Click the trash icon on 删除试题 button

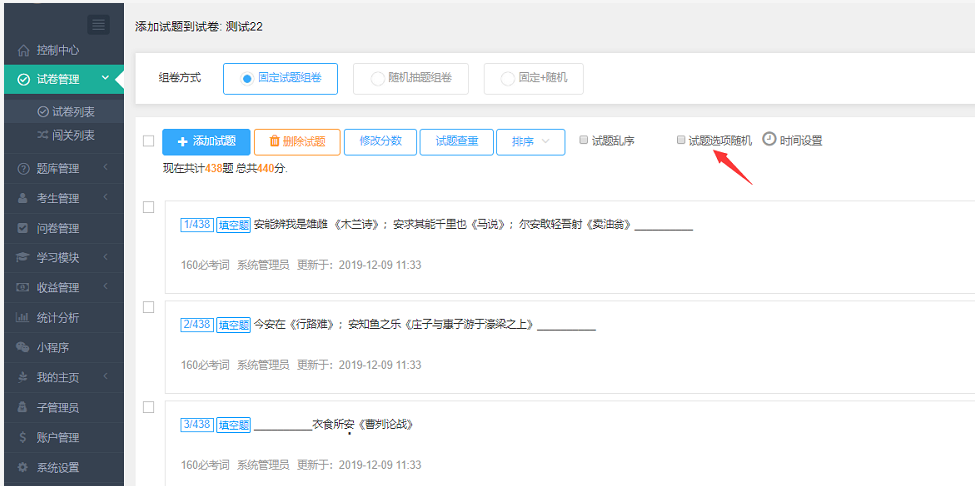(x=274, y=141)
